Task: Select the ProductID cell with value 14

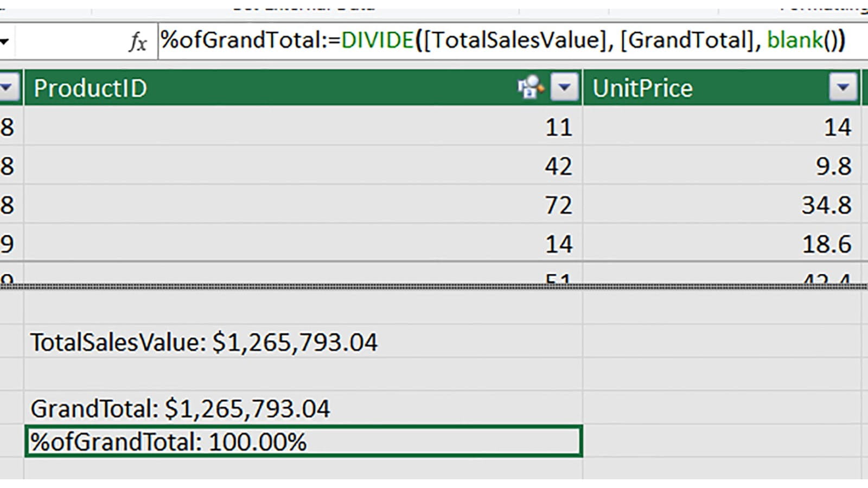Action: 303,243
